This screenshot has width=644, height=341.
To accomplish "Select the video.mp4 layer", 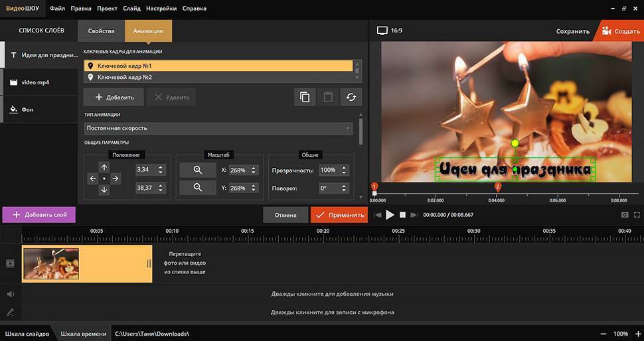I will [39, 82].
